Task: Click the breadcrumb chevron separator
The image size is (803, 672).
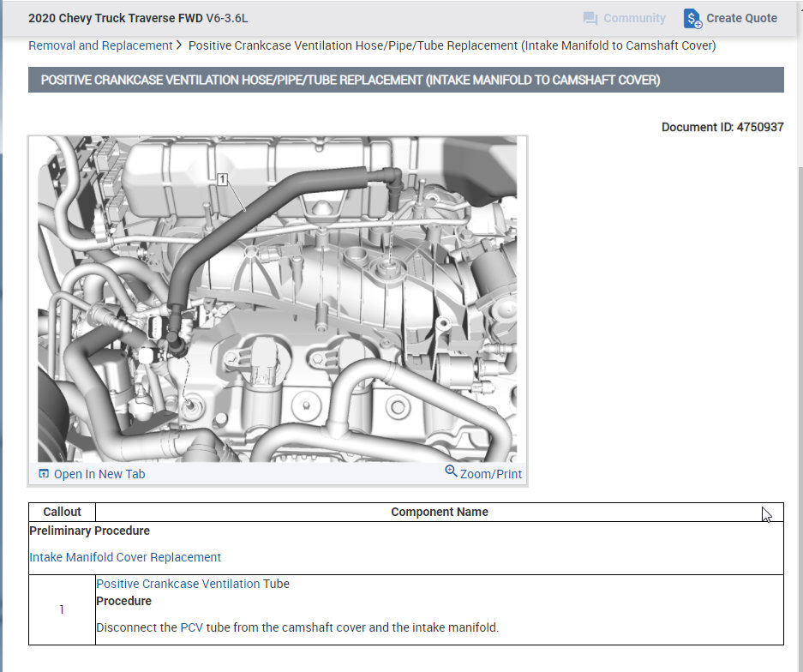Action: pos(179,45)
